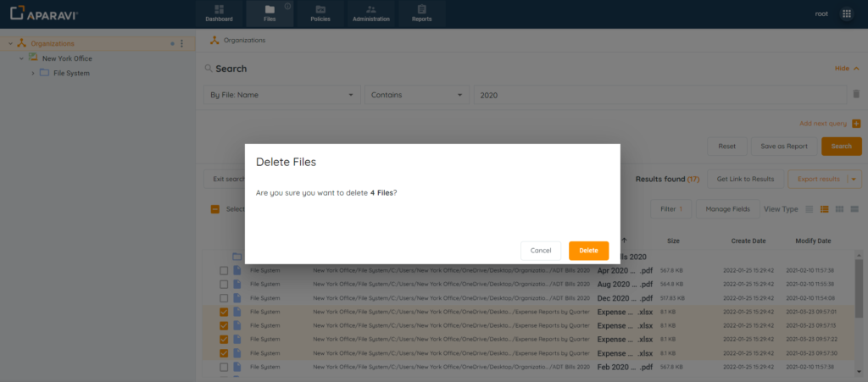Image resolution: width=868 pixels, height=382 pixels.
Task: Open the By File: Name dropdown
Action: click(283, 95)
